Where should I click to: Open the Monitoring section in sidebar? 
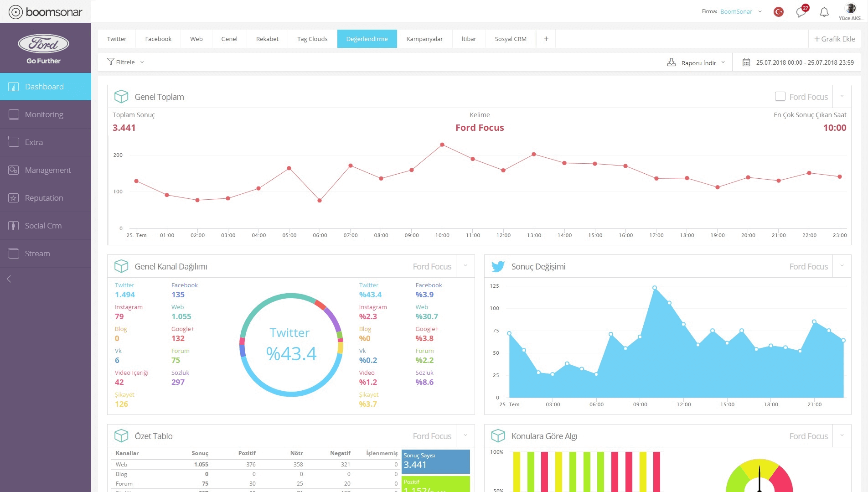pyautogui.click(x=46, y=114)
